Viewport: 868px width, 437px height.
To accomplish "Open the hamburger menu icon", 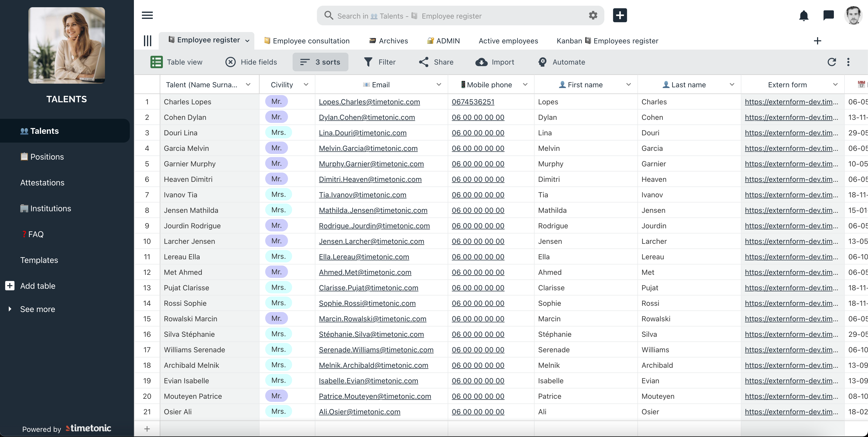I will 147,15.
